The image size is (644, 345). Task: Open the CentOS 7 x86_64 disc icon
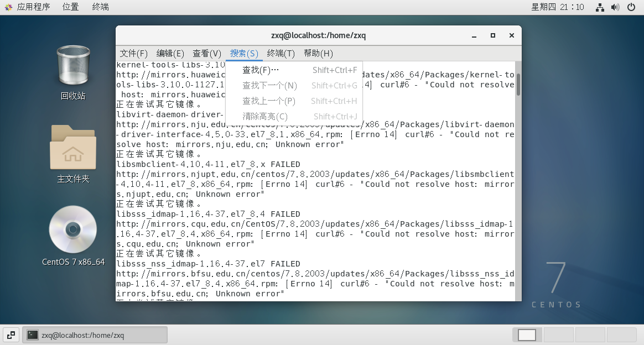point(72,229)
